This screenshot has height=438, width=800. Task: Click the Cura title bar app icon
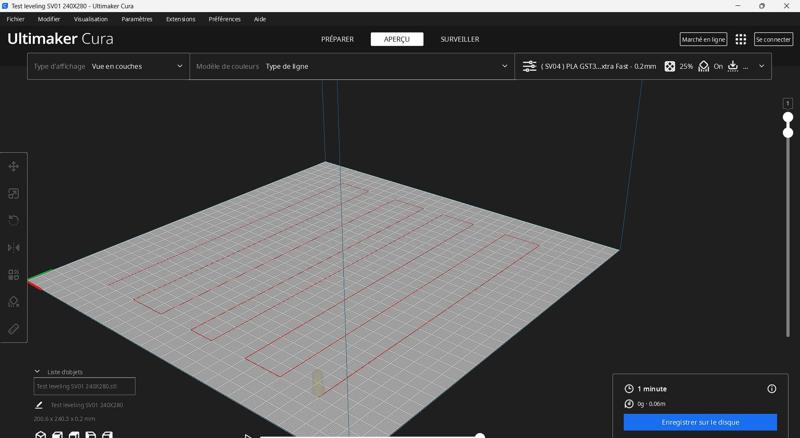coord(5,6)
